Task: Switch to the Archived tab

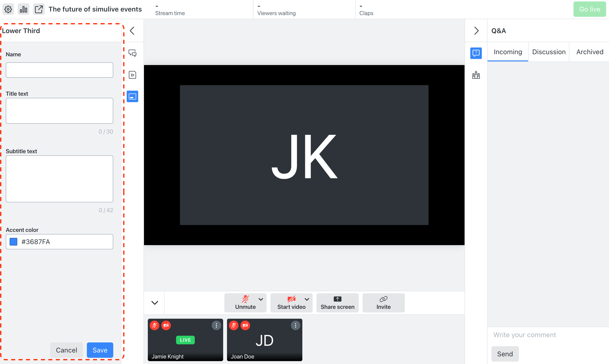Action: click(590, 52)
